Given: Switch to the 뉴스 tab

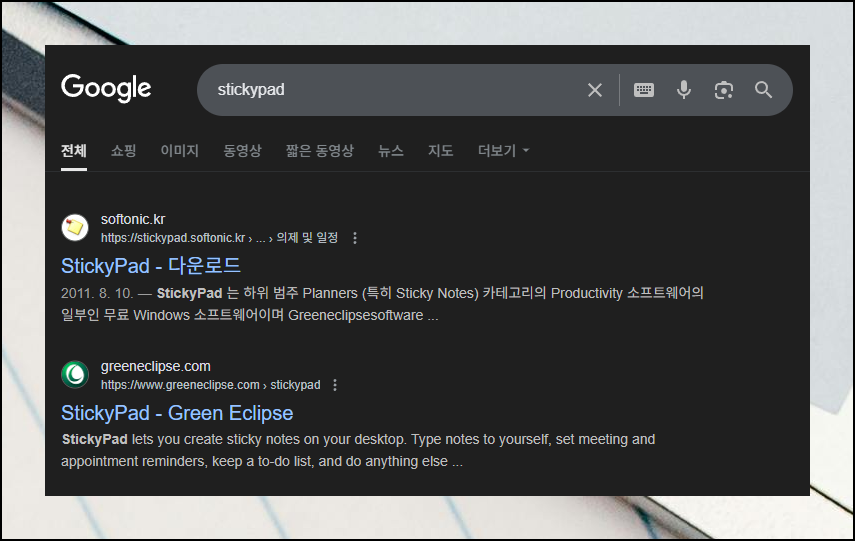Looking at the screenshot, I should 391,151.
